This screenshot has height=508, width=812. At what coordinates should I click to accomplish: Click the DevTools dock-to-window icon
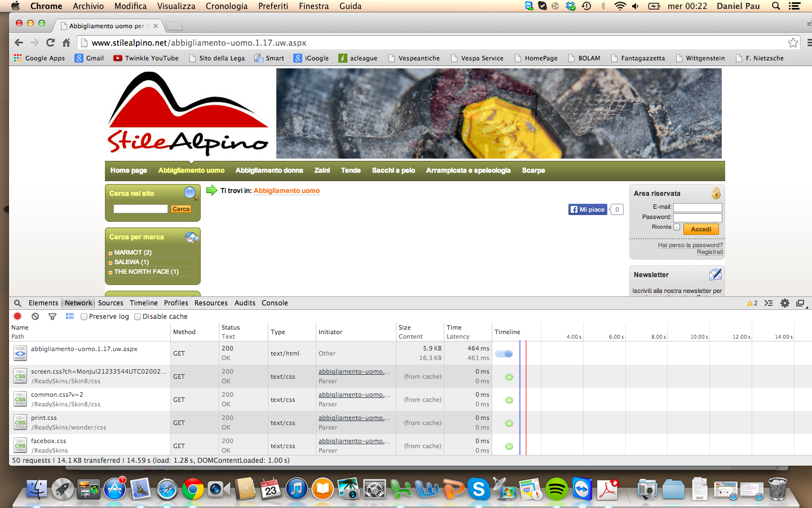click(x=800, y=303)
